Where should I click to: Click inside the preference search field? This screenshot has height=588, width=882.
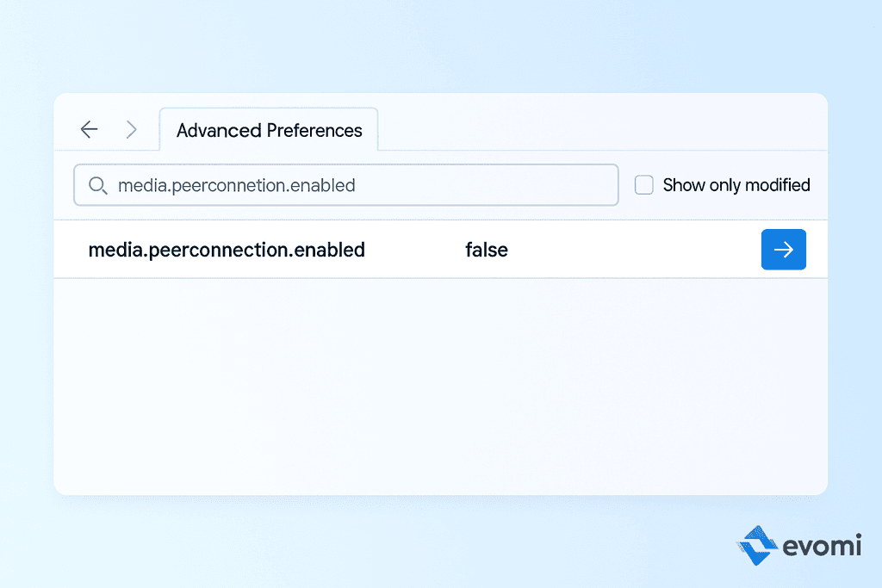(x=345, y=185)
